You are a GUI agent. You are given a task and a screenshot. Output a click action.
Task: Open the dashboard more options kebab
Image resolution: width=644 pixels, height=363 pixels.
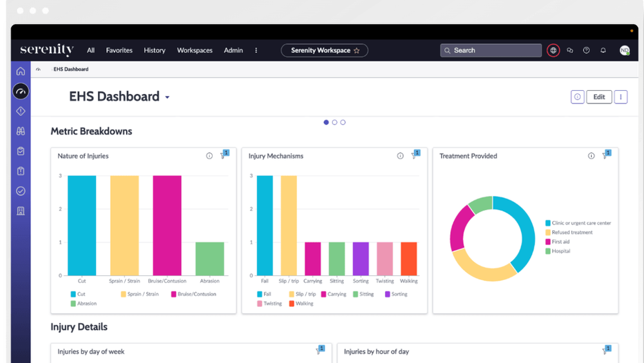pyautogui.click(x=621, y=97)
